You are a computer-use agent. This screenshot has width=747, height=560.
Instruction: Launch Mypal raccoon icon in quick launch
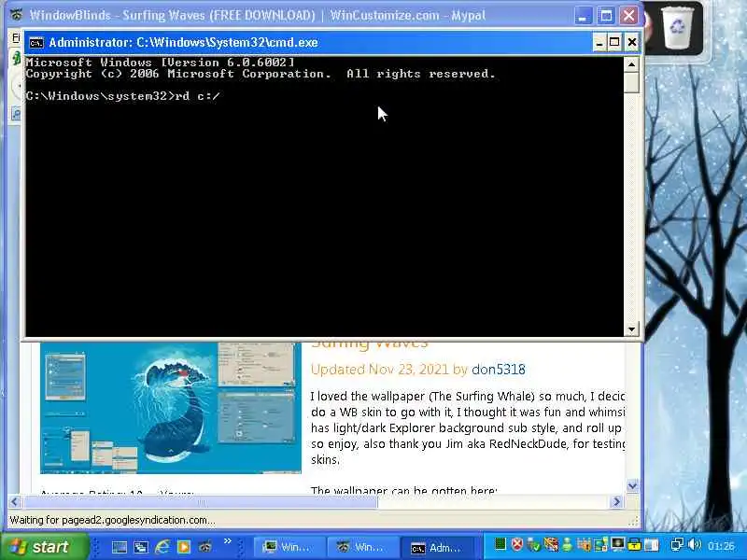(x=205, y=547)
